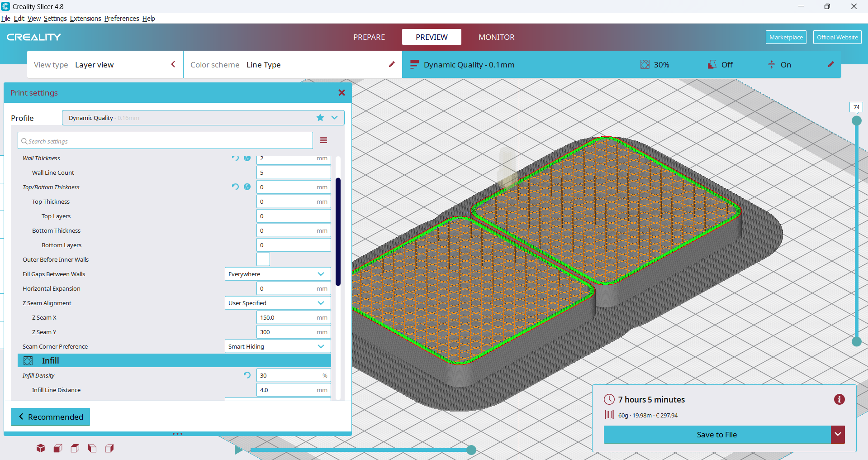
Task: Toggle Outer Before Inner Walls checkbox
Action: [x=263, y=259]
